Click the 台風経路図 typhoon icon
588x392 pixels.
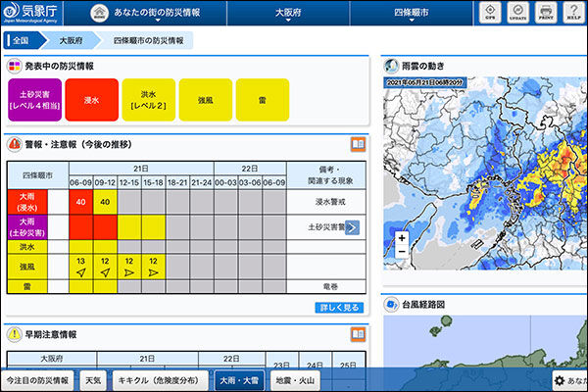391,304
